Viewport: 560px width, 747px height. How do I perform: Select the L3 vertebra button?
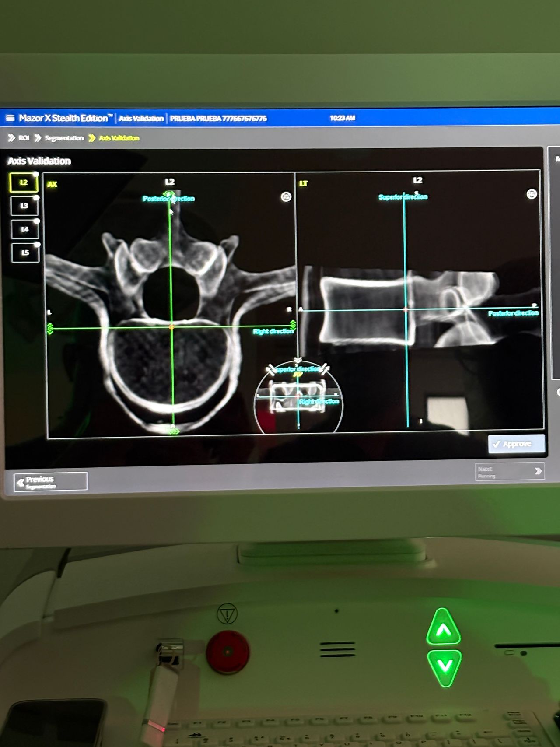click(x=24, y=206)
